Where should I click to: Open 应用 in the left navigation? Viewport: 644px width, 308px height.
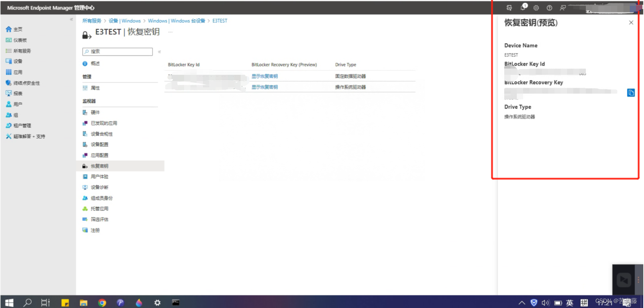point(14,72)
